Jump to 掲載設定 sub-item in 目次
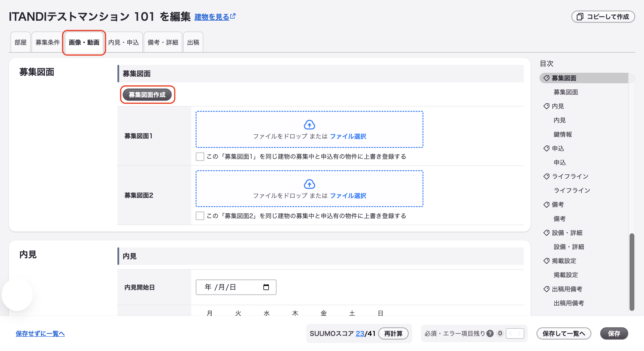 566,275
